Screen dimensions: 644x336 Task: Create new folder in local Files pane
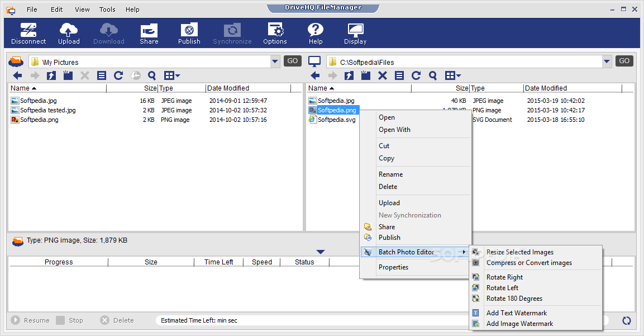pyautogui.click(x=366, y=75)
